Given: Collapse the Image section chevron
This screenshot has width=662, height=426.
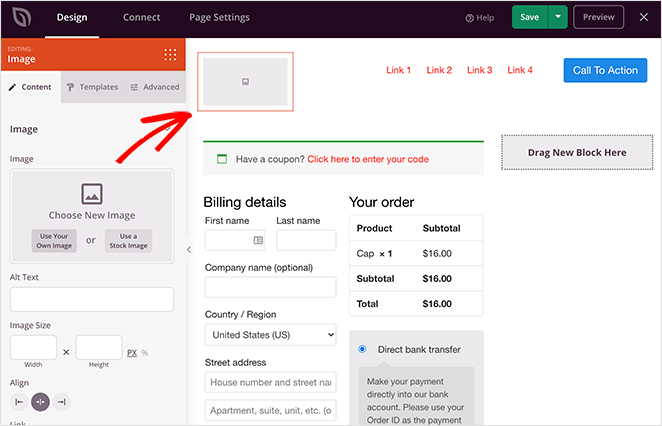Looking at the screenshot, I should 168,129.
